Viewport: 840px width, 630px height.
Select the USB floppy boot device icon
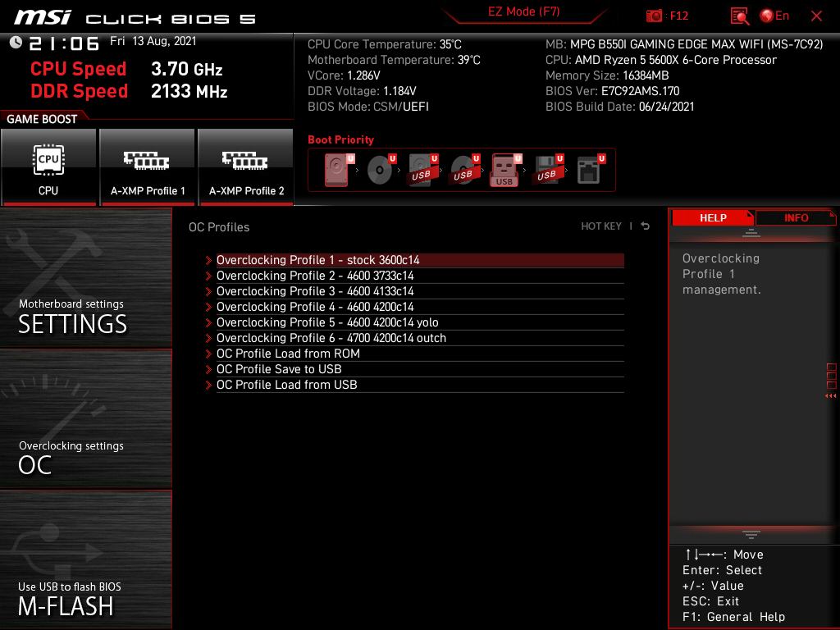pyautogui.click(x=549, y=170)
